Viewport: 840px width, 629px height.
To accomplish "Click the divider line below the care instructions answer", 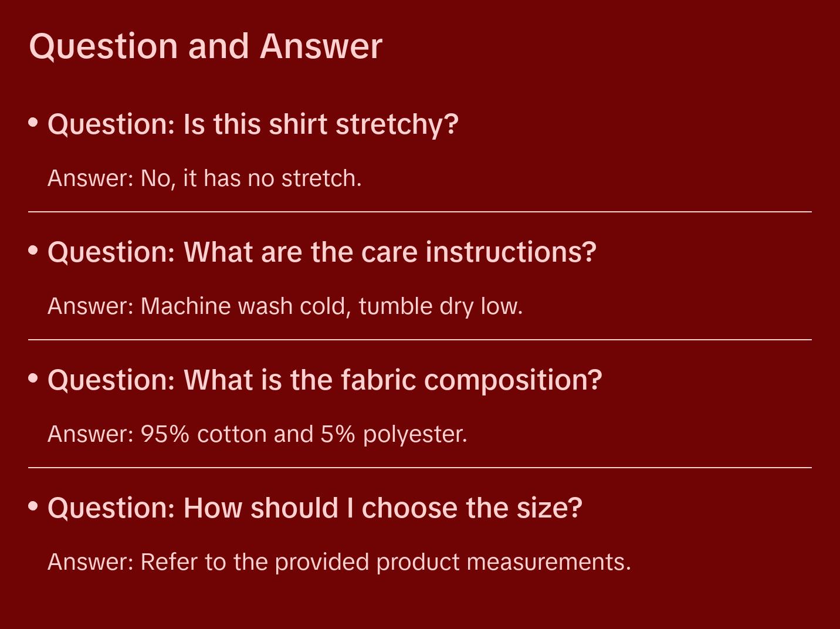I will click(x=420, y=340).
